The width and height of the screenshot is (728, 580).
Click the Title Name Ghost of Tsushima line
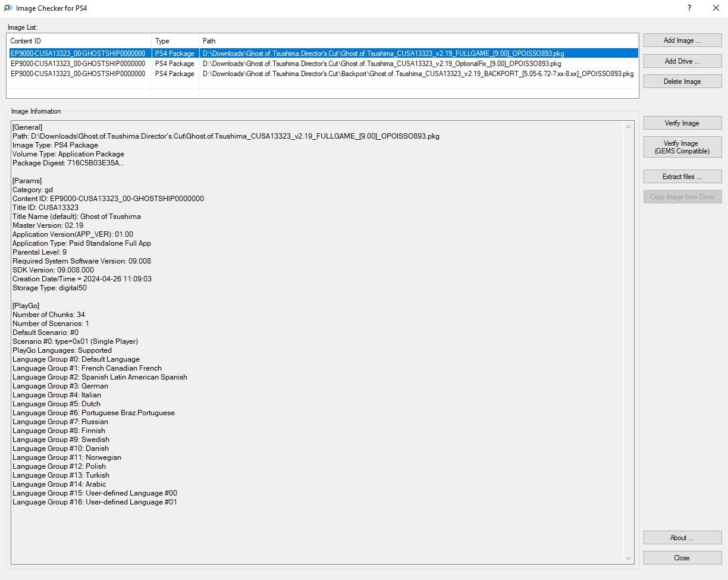tap(77, 217)
